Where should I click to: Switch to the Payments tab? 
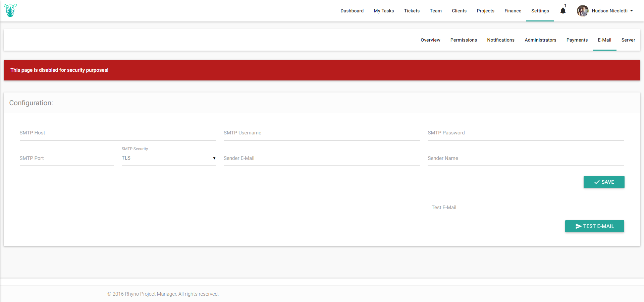pos(577,40)
